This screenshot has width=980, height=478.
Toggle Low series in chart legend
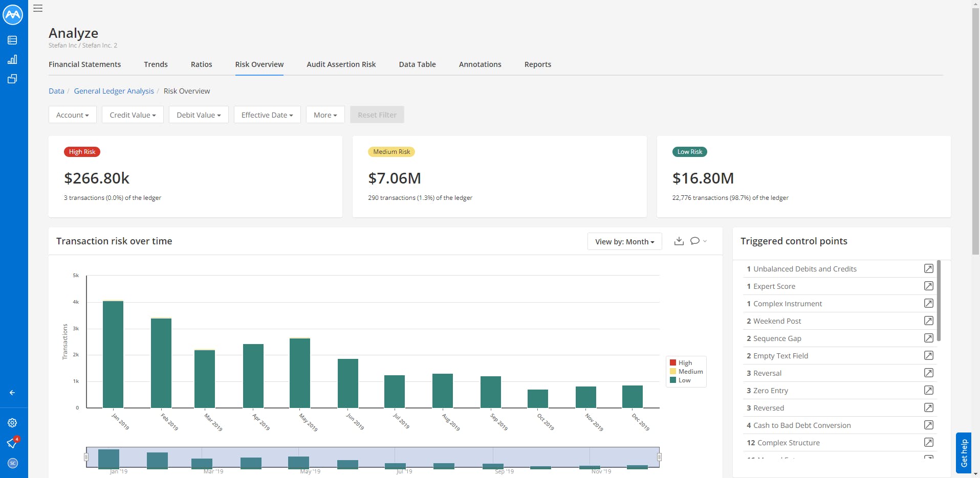click(680, 380)
